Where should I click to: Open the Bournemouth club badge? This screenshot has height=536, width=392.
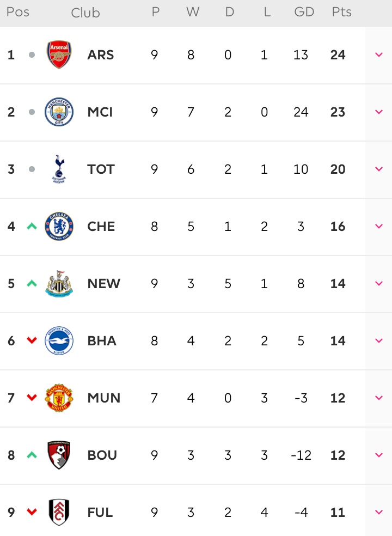pos(59,455)
